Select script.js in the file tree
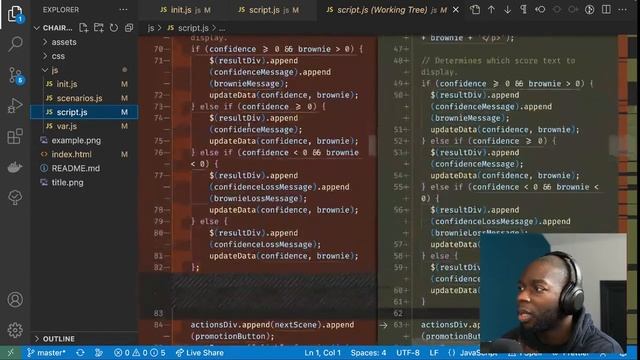The image size is (640, 360). [84, 112]
